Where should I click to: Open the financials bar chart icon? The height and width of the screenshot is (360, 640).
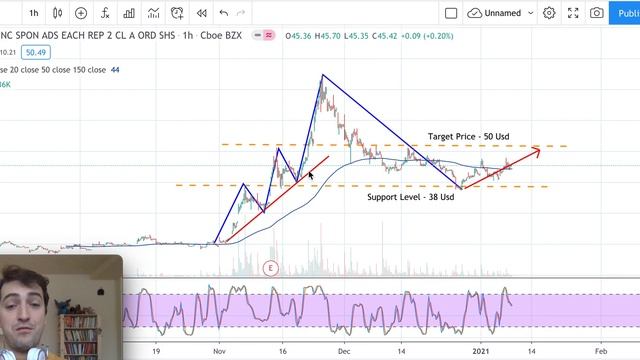[x=129, y=13]
